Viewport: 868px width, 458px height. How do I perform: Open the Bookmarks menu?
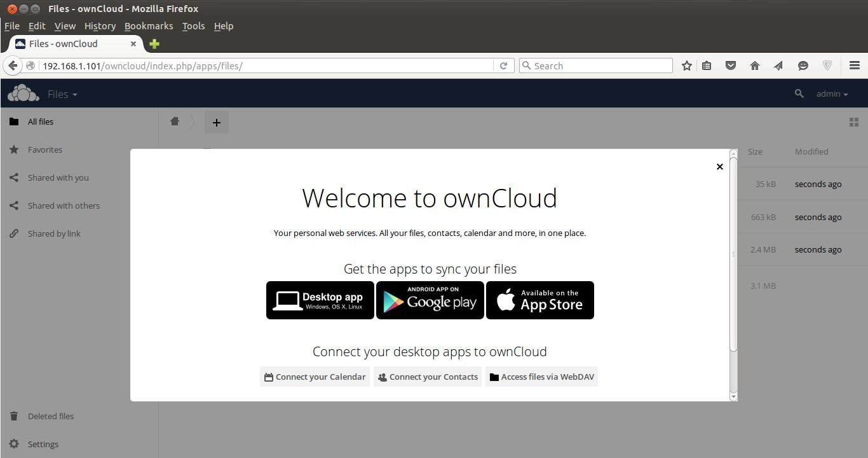[149, 26]
